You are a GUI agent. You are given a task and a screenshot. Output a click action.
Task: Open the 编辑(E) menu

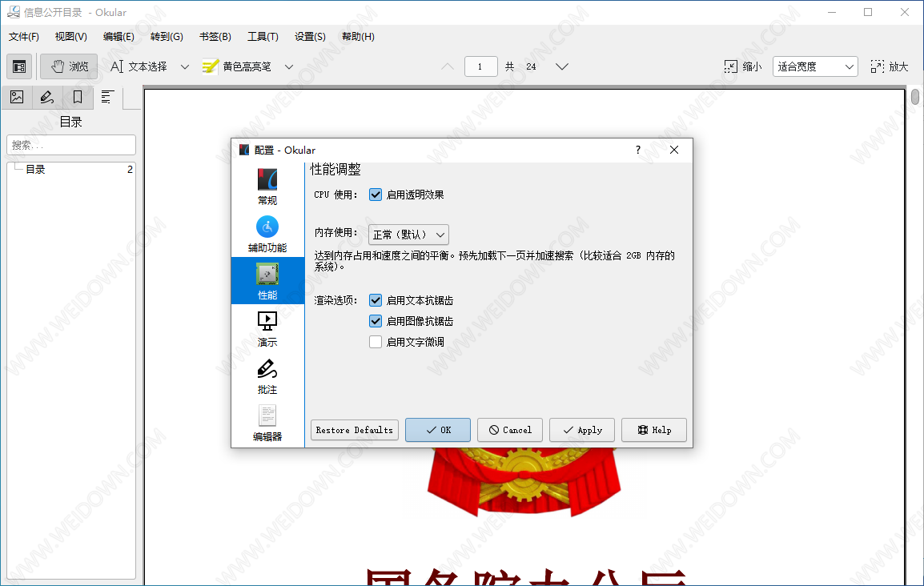click(119, 37)
